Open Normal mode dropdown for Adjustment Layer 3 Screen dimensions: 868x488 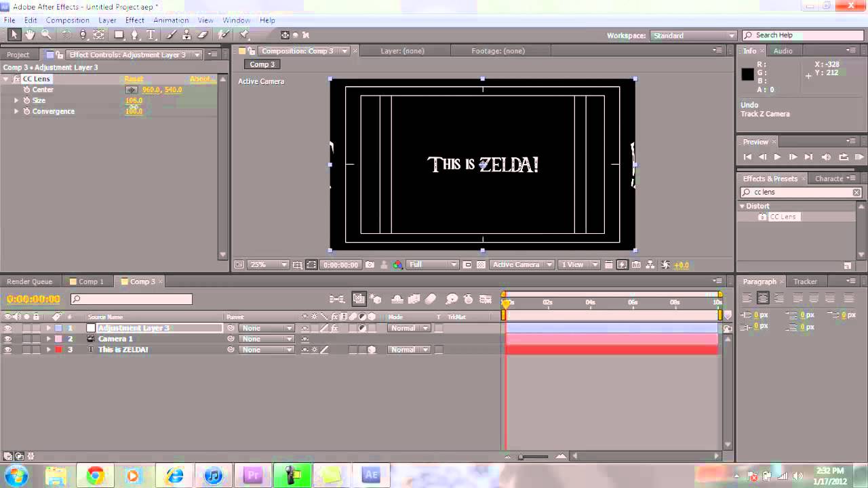(409, 328)
